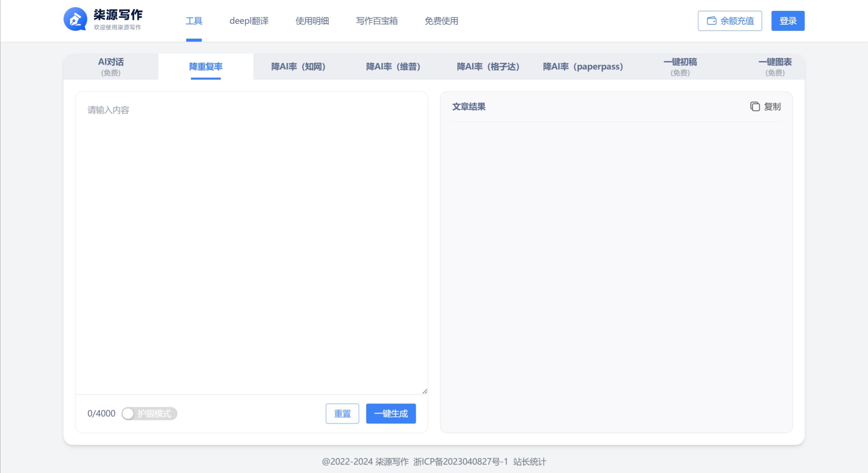This screenshot has height=473, width=868.
Task: Open the 写作百宝箱 section
Action: 377,21
